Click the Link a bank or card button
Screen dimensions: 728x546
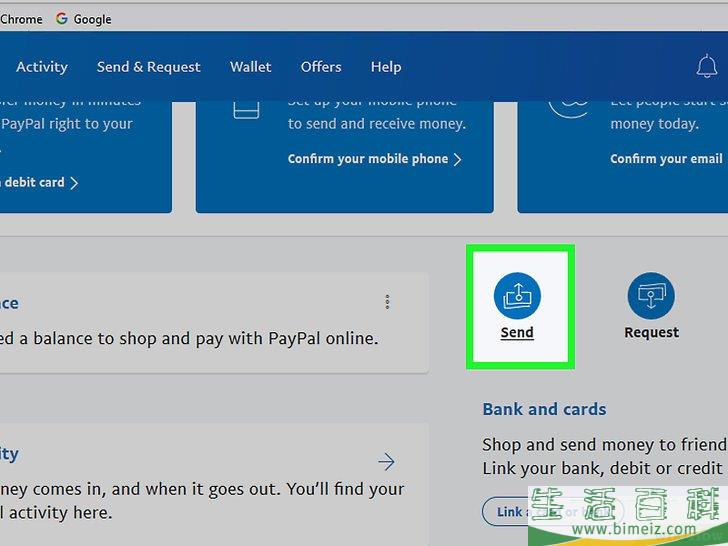(x=552, y=511)
